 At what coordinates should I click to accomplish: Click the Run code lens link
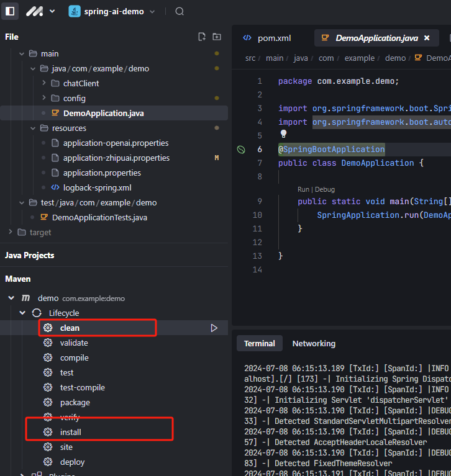tap(303, 189)
